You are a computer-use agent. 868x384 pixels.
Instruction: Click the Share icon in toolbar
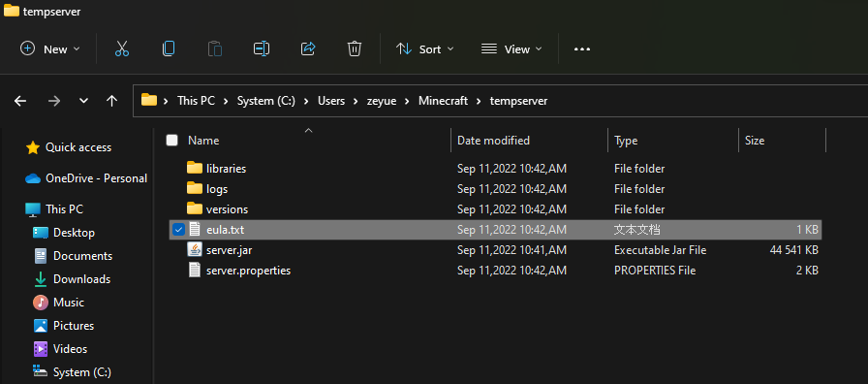click(308, 48)
